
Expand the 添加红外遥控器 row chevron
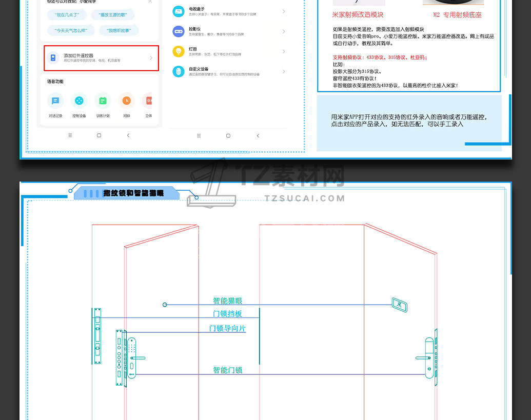pyautogui.click(x=151, y=58)
